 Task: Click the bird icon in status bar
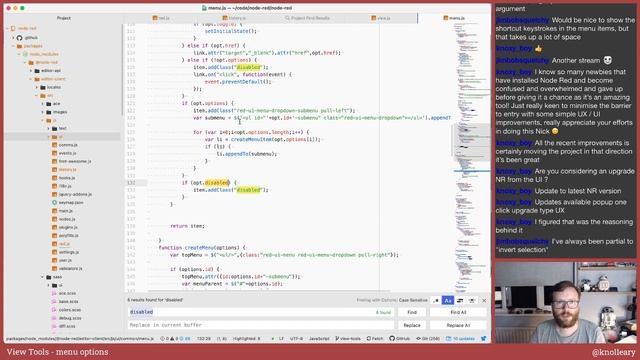(x=484, y=339)
